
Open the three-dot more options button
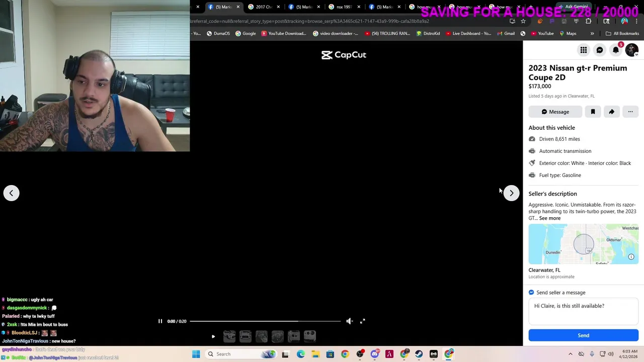point(630,112)
